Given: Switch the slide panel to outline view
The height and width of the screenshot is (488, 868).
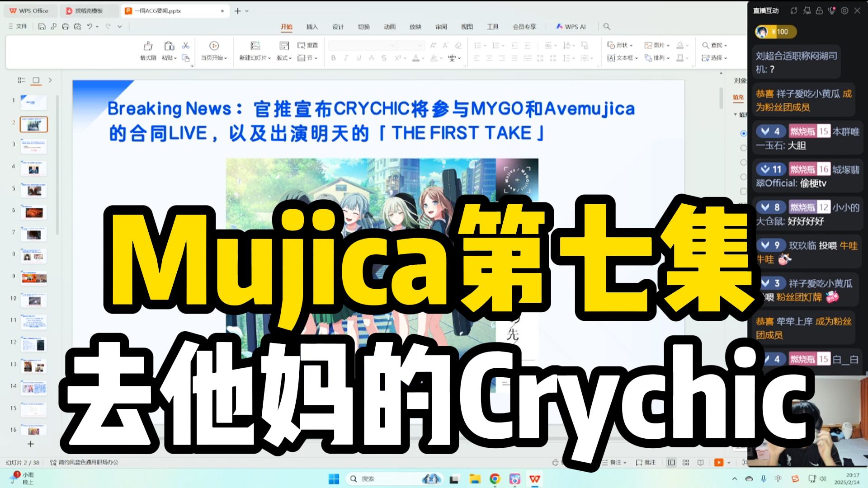Looking at the screenshot, I should click(21, 80).
